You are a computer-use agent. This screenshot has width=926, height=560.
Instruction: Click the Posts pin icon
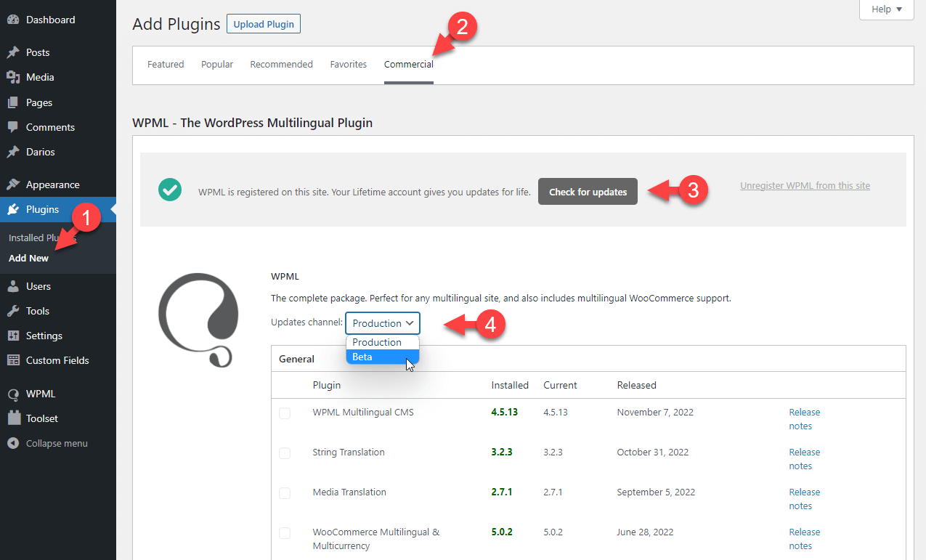click(x=13, y=52)
